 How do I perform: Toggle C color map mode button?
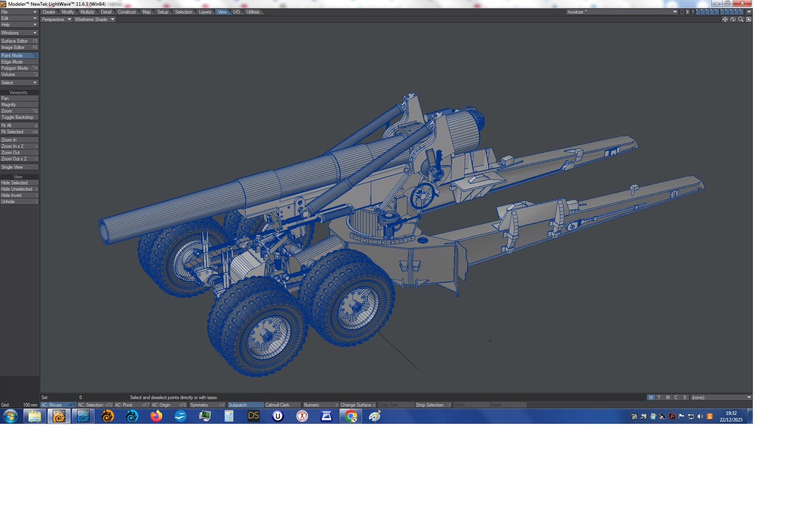tap(676, 397)
